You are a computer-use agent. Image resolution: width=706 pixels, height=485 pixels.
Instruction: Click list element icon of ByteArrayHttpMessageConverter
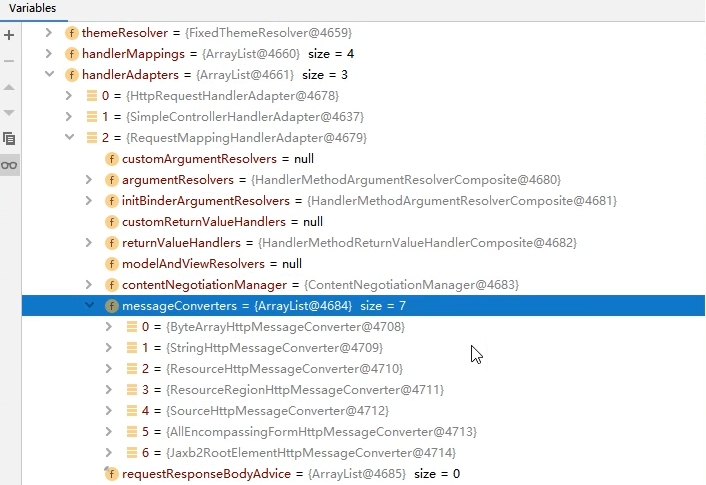click(131, 326)
